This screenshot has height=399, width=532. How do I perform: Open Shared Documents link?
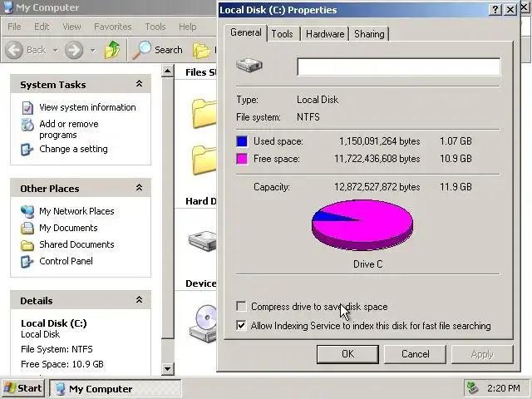[x=76, y=244]
